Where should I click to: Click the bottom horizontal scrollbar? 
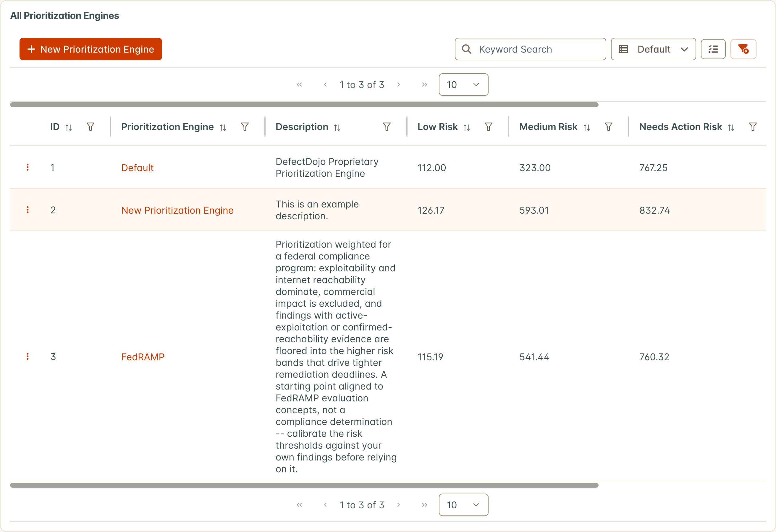304,485
